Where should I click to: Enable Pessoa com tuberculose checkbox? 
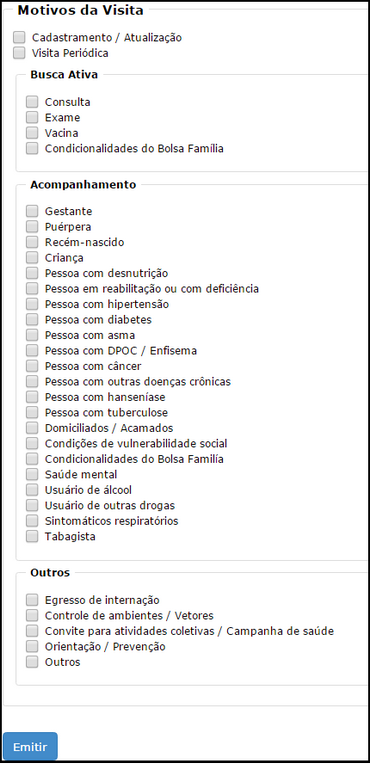32,412
